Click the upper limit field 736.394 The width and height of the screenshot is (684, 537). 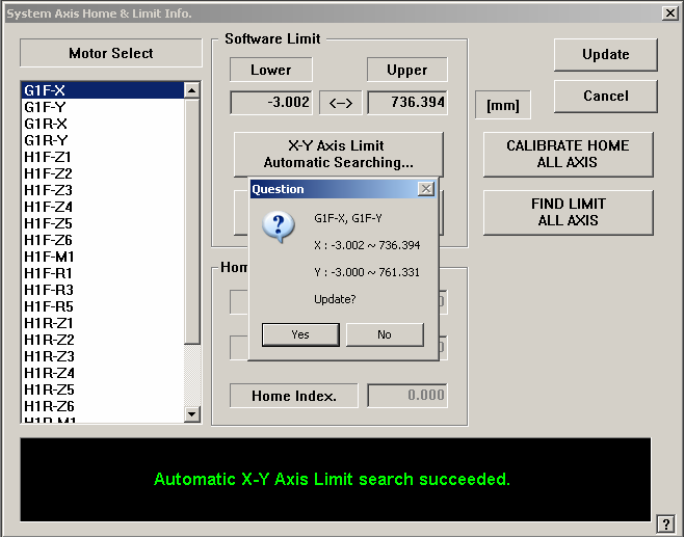tap(407, 103)
